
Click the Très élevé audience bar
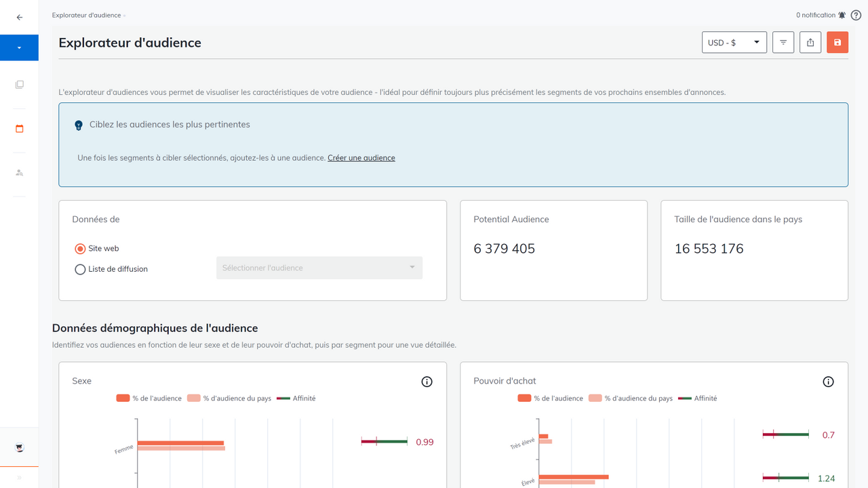(544, 436)
